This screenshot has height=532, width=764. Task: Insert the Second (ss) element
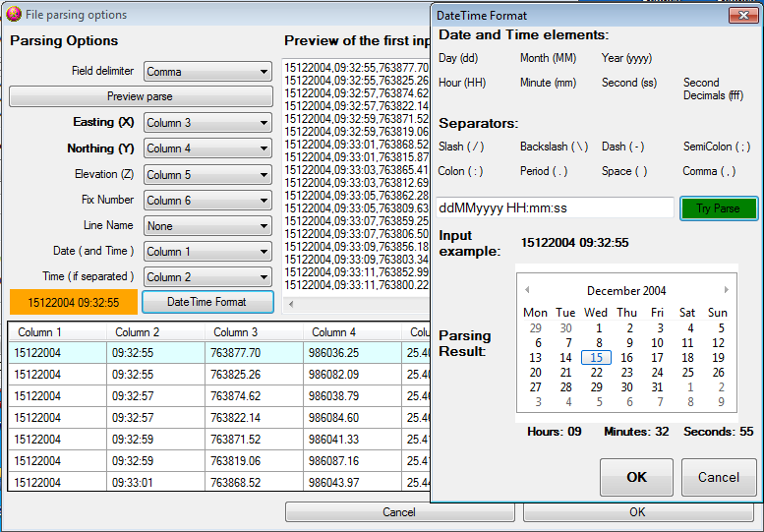point(629,83)
